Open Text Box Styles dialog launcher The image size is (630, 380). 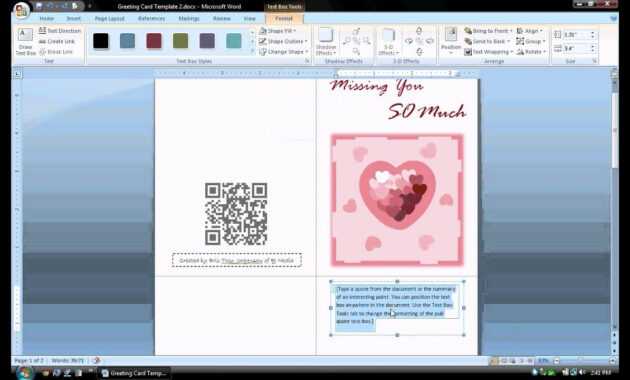tap(307, 61)
